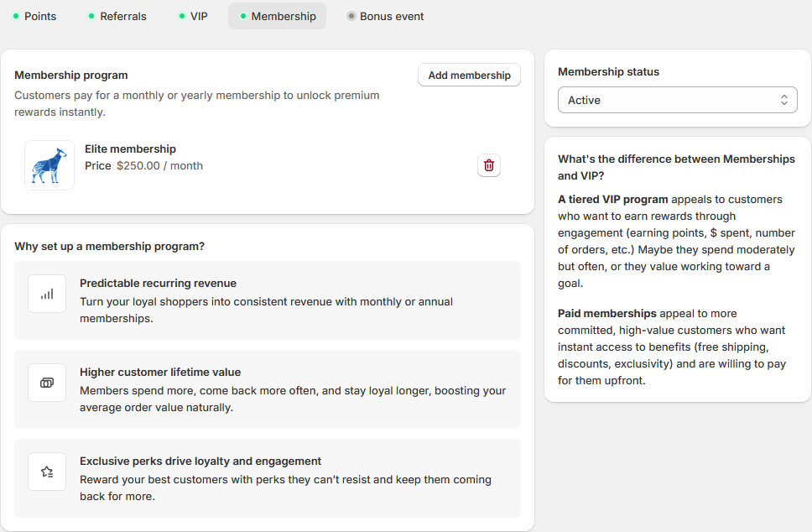
Task: Open the Elite membership okapi thumbnail
Action: coord(49,165)
